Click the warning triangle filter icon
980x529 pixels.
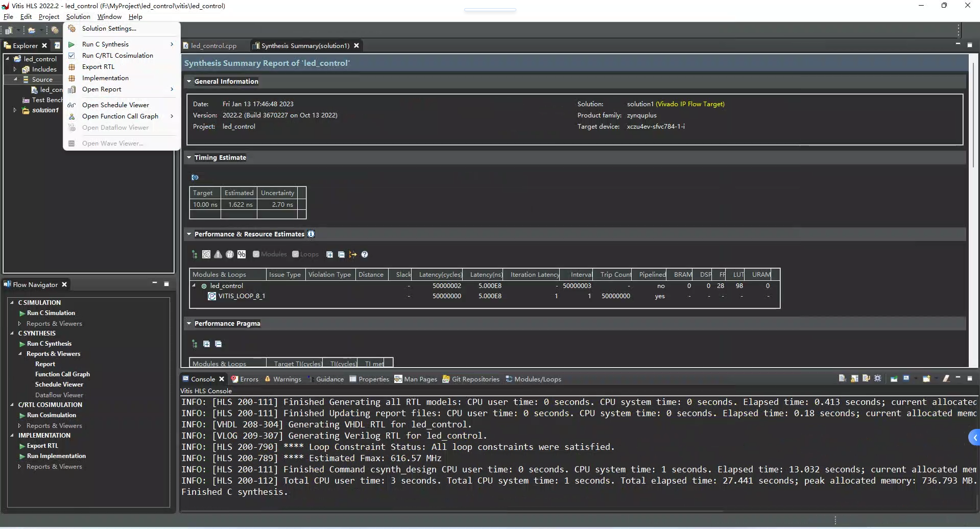tap(218, 254)
